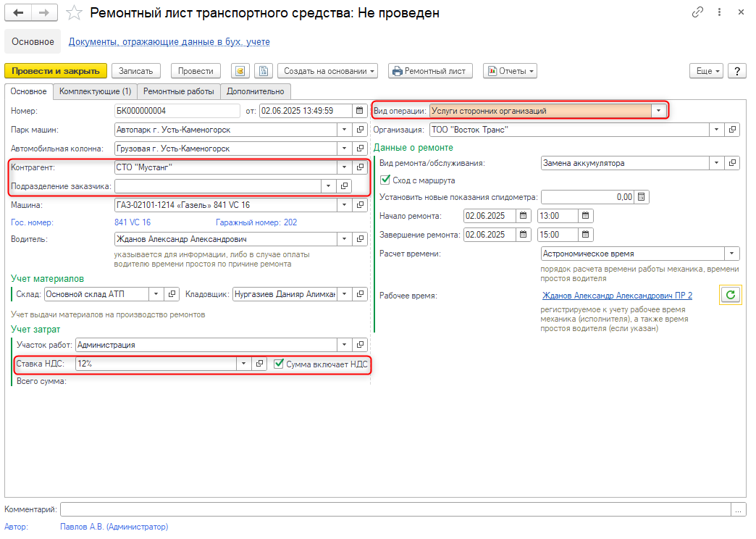Click green refresh working time button
The width and height of the screenshot is (756, 539).
[x=731, y=295]
